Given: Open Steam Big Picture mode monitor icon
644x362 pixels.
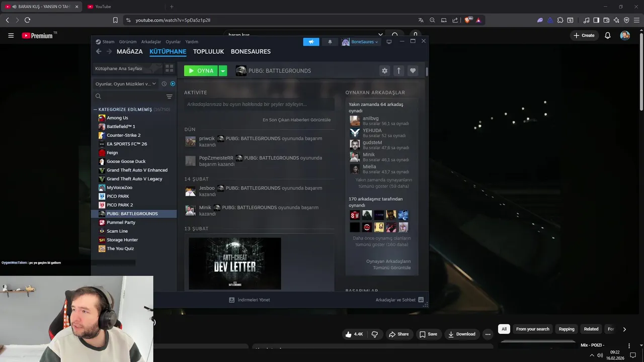Looking at the screenshot, I should coord(389,42).
